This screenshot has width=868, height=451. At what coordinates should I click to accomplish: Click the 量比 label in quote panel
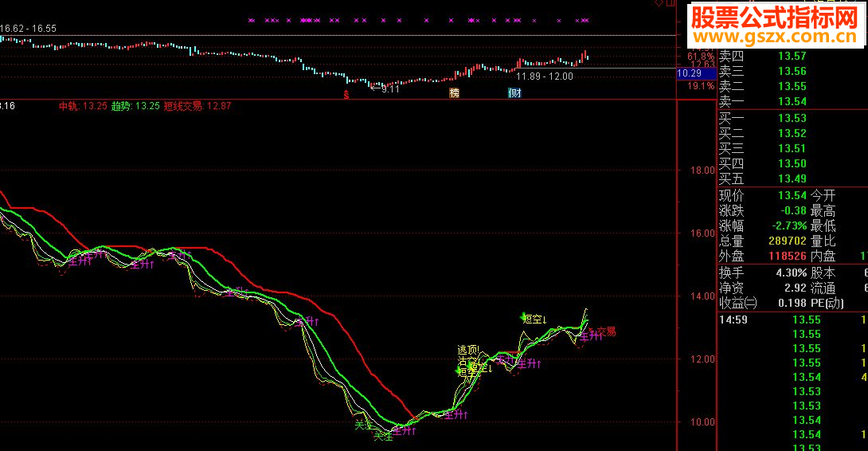(x=823, y=241)
